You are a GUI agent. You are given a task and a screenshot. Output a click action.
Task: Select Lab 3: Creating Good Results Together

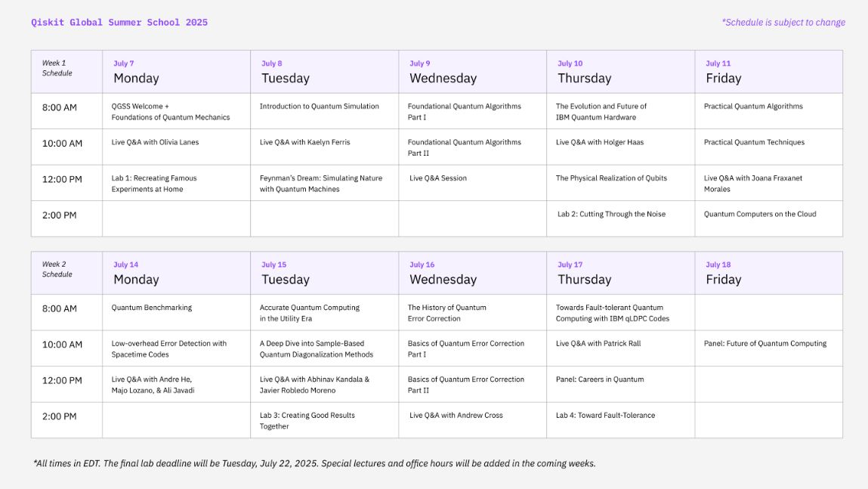coord(307,420)
